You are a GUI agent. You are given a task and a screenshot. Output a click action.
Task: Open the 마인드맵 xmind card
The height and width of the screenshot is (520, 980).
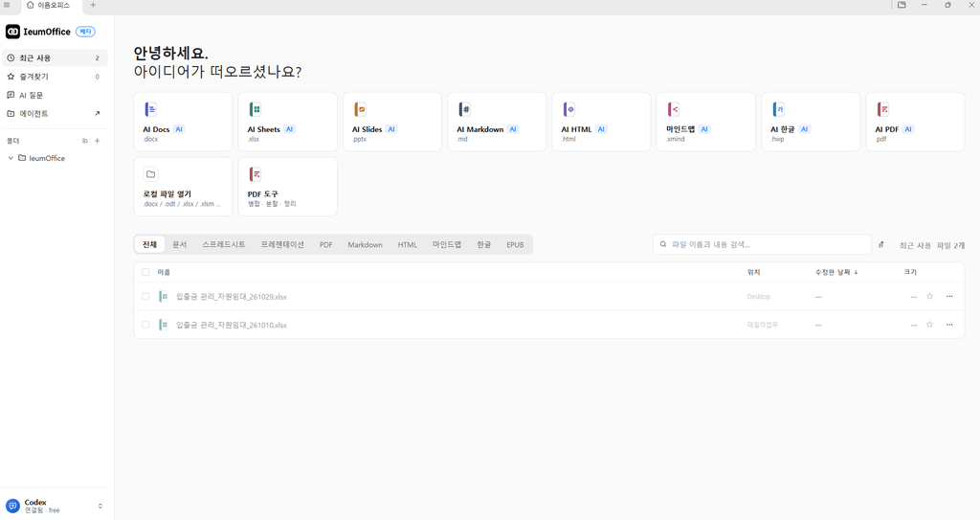point(705,122)
